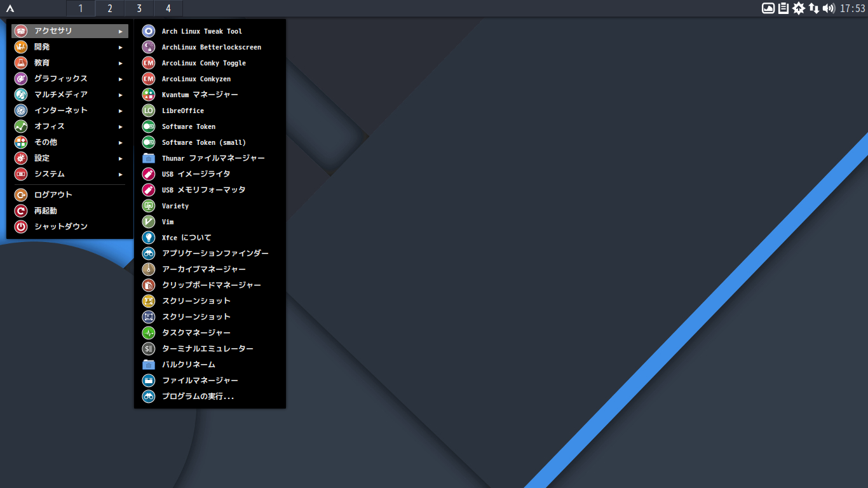Select ログアウト menu entry

pyautogui.click(x=70, y=195)
